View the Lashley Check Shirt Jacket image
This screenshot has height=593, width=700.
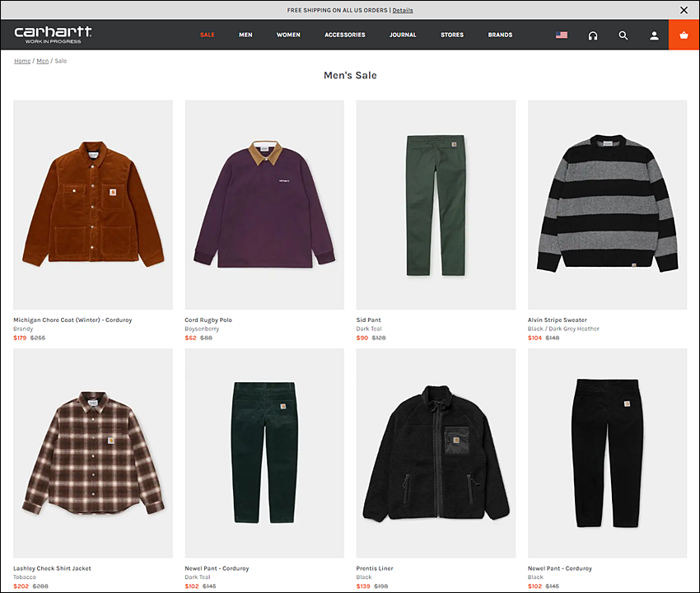click(93, 453)
